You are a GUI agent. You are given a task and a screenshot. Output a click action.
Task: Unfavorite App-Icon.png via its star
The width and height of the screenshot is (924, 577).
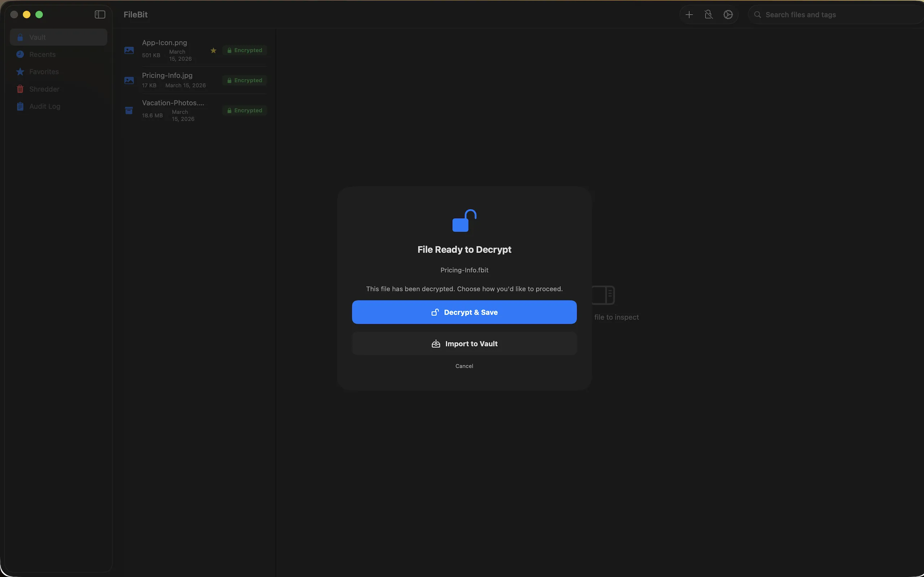coord(213,50)
